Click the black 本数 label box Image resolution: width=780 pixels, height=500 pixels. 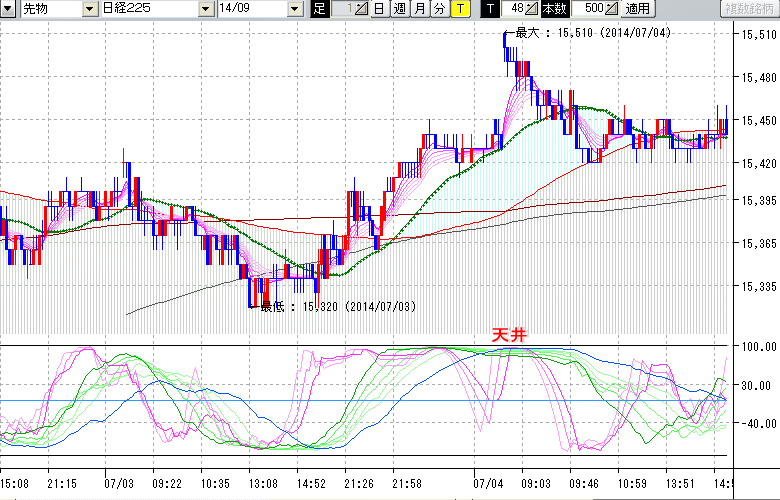click(553, 9)
